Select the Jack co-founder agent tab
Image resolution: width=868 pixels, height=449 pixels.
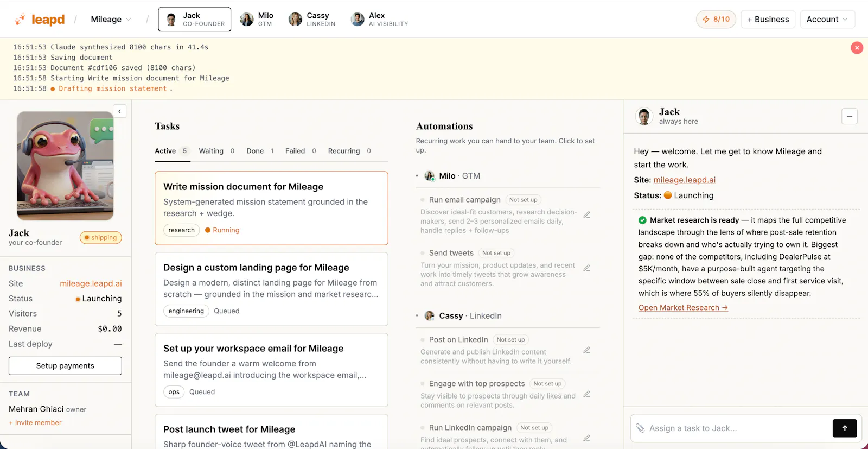pos(195,20)
